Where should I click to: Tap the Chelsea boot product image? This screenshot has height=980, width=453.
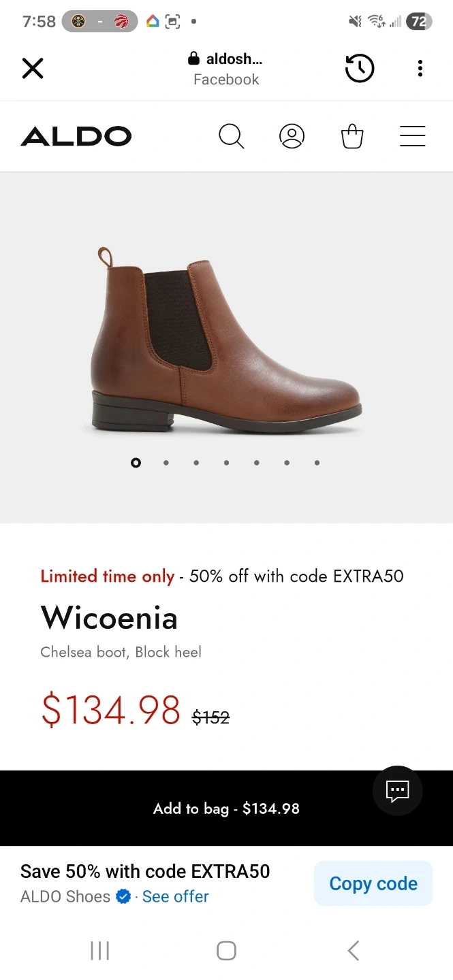225,340
